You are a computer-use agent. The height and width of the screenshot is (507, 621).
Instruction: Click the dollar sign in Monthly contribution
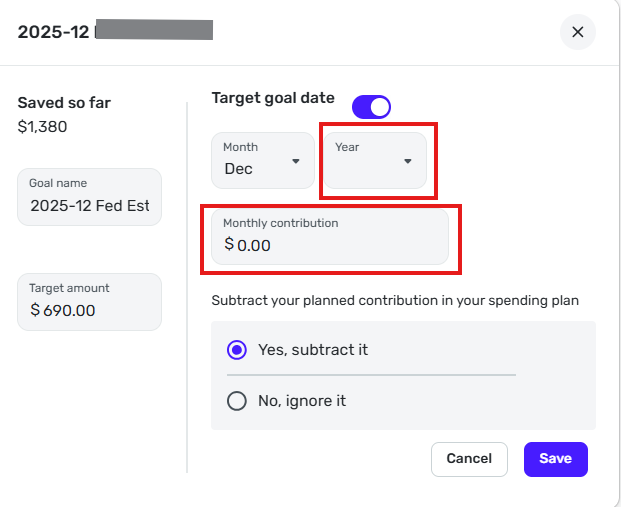(x=229, y=245)
